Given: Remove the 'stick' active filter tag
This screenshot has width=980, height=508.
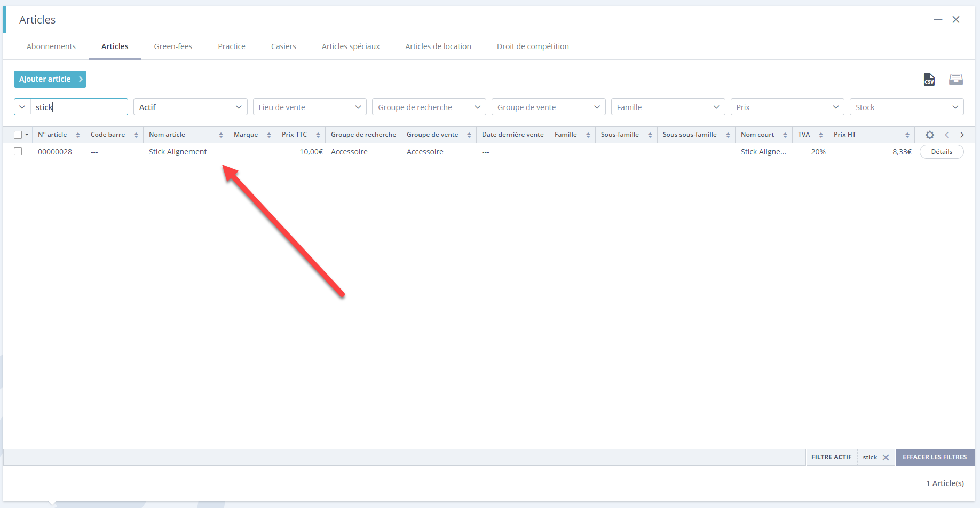Looking at the screenshot, I should tap(886, 457).
